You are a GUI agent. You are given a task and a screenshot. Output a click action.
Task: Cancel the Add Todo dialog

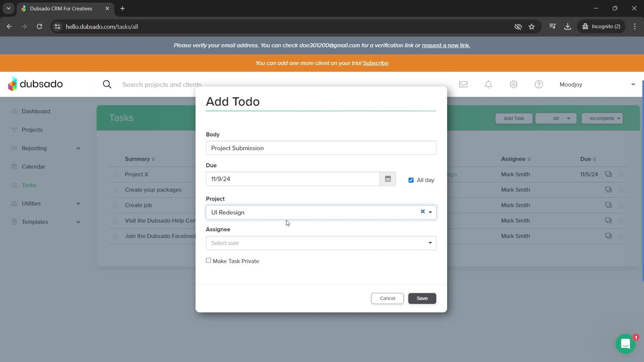point(387,298)
